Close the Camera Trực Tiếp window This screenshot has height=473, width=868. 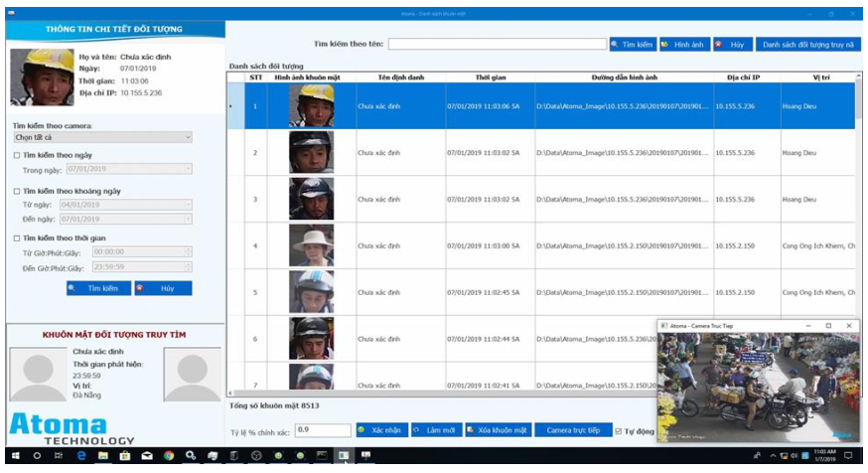(849, 326)
